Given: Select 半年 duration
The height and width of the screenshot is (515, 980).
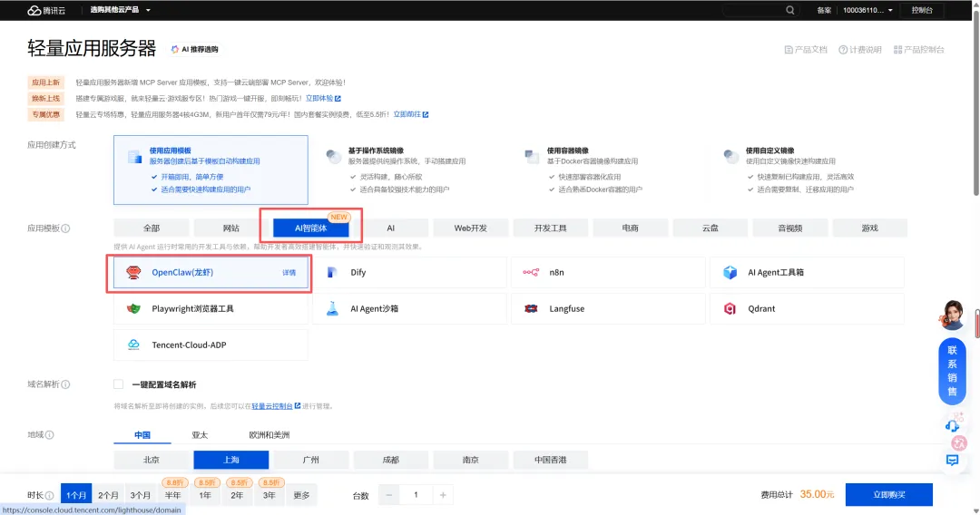Looking at the screenshot, I should pyautogui.click(x=173, y=495).
